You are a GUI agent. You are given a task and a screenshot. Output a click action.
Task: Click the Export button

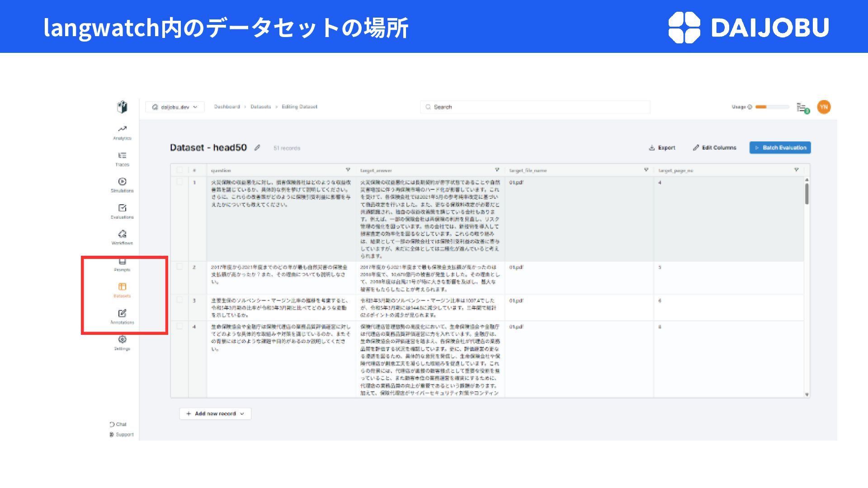pyautogui.click(x=662, y=148)
